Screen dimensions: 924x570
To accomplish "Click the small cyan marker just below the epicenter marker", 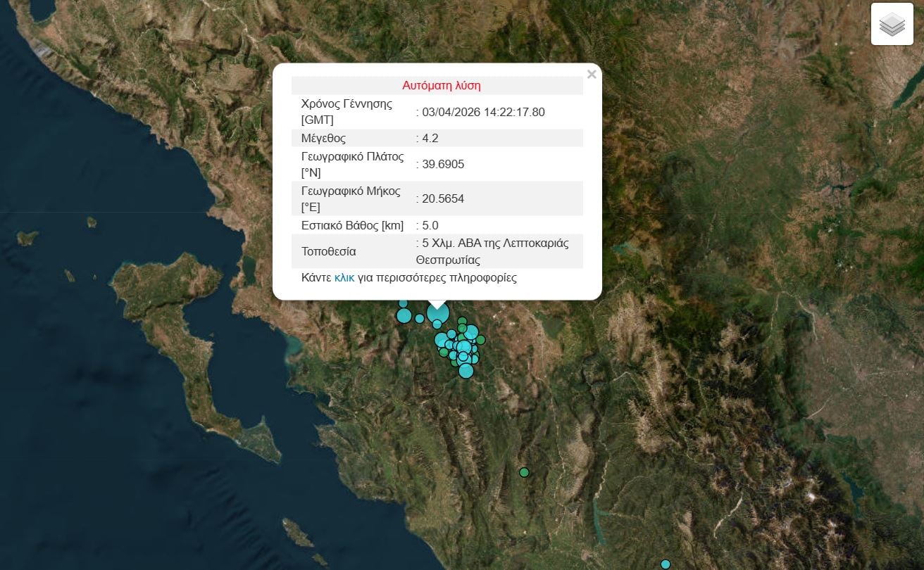I will click(x=437, y=324).
